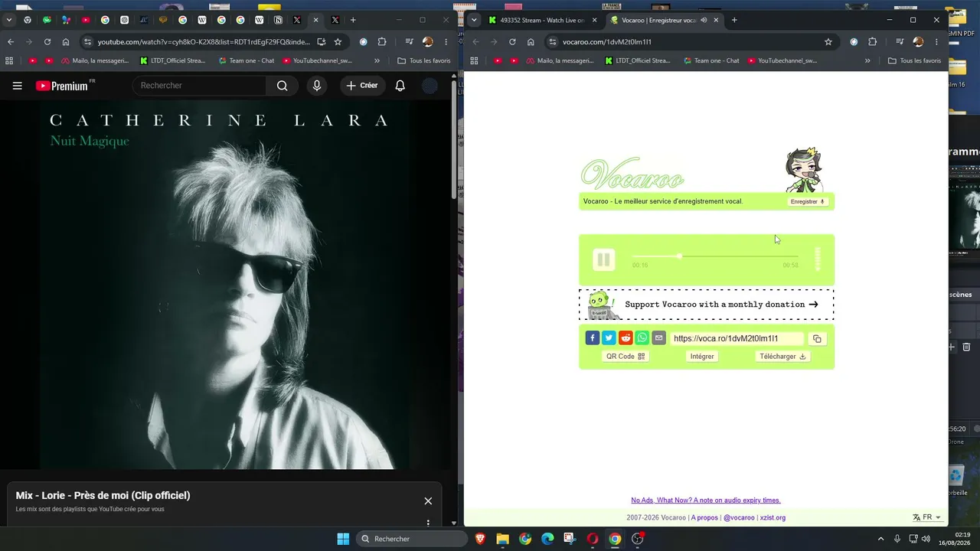Click the Vocaroo logo
The width and height of the screenshot is (980, 551).
point(632,174)
